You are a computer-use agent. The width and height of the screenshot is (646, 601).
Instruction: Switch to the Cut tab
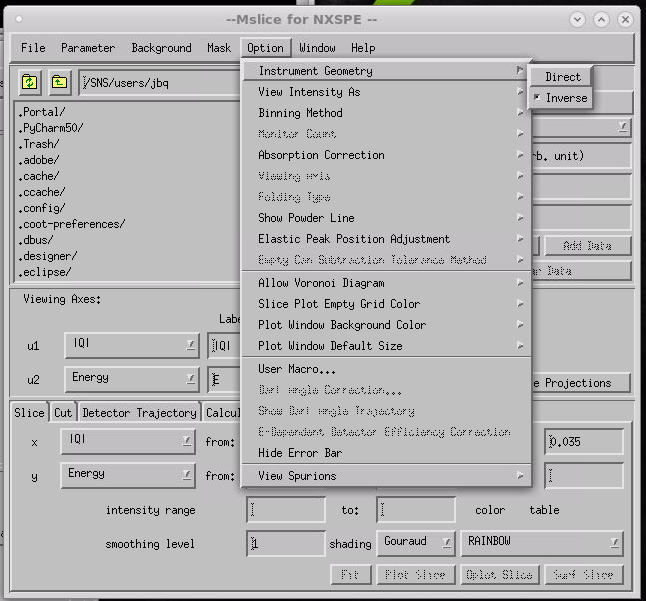(x=63, y=413)
